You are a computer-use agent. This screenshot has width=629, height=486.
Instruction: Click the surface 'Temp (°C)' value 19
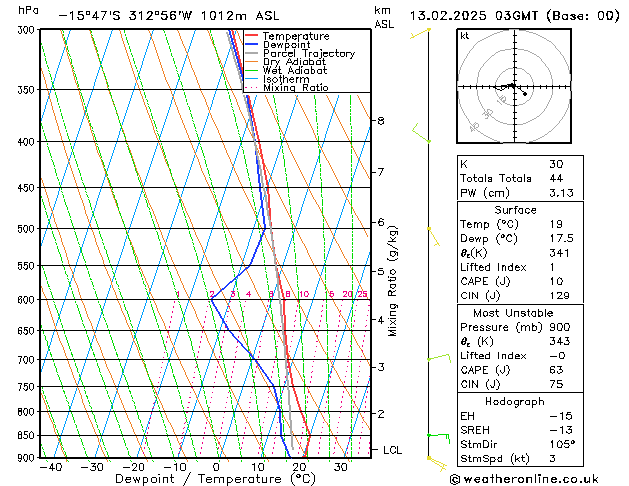tap(556, 224)
